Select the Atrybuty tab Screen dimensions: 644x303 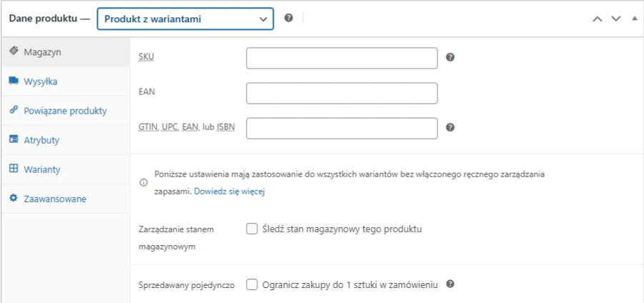[x=66, y=140]
